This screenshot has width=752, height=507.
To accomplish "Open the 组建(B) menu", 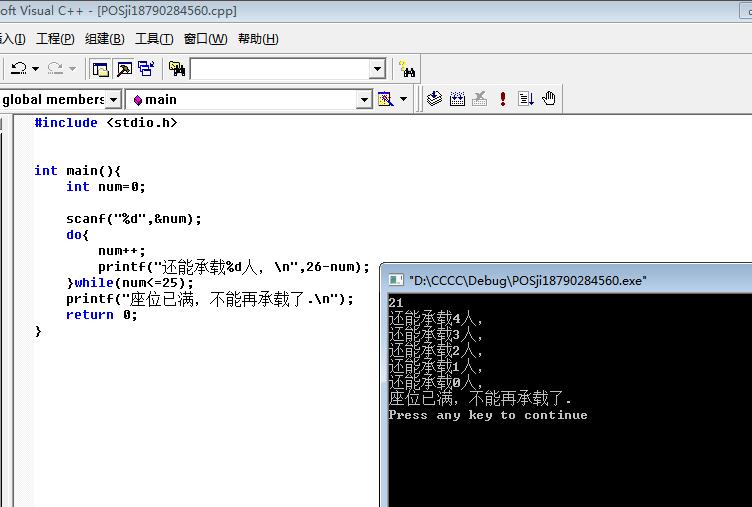I will click(105, 39).
